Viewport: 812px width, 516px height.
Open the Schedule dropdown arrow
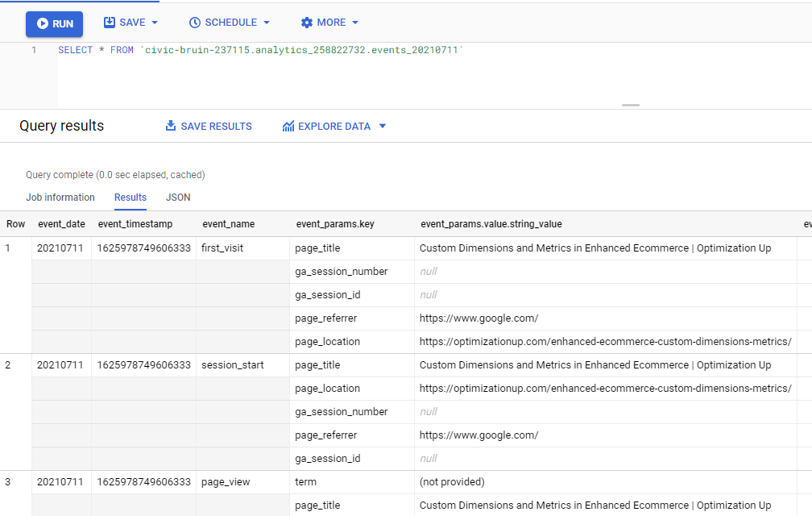(267, 23)
